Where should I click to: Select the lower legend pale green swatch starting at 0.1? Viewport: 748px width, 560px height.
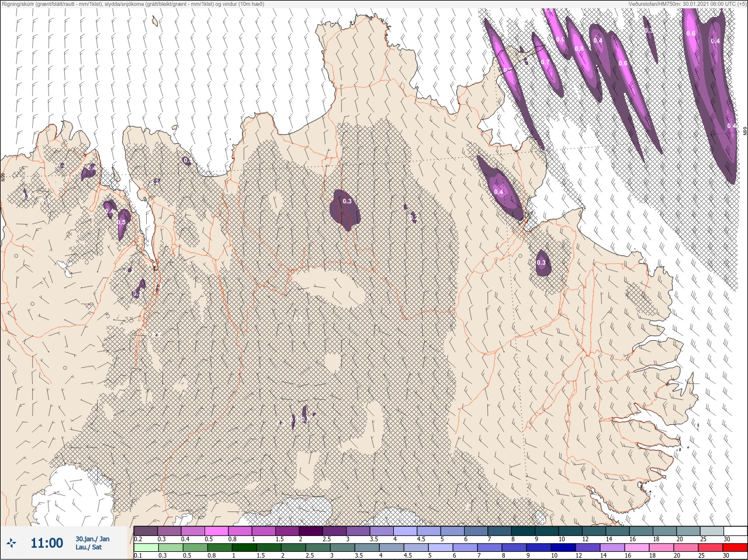point(146,548)
